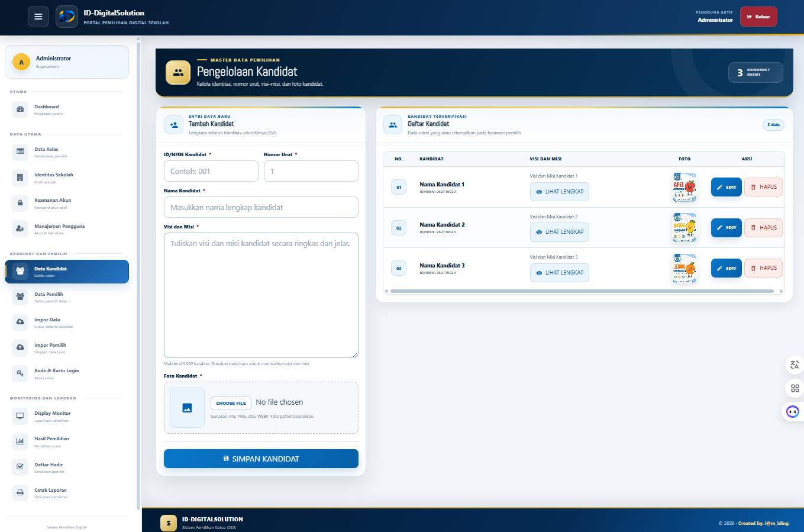Viewport: 804px width, 532px height.
Task: Click the Administrator profile card in sidebar
Action: tap(67, 62)
